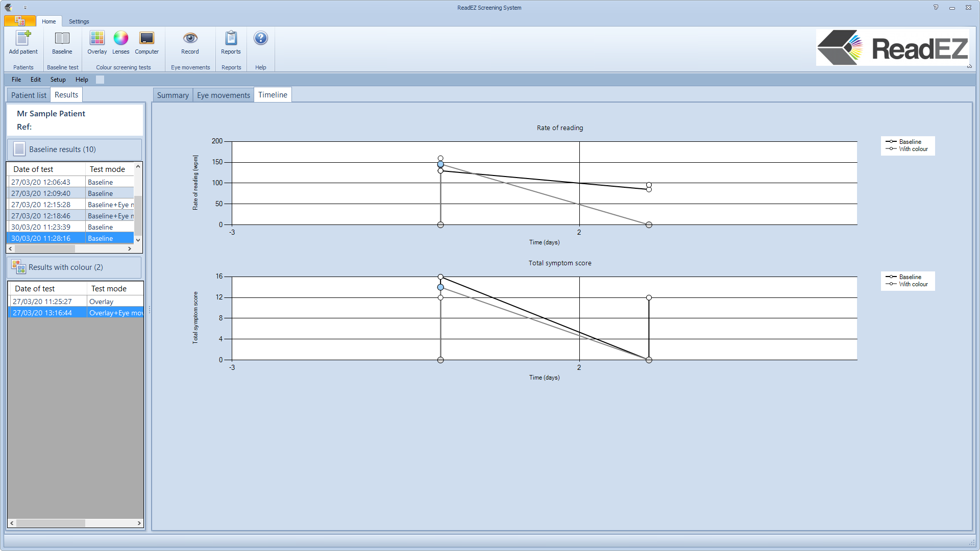The image size is (980, 551).
Task: Collapse the ribbon using the corner arrow
Action: [969, 66]
